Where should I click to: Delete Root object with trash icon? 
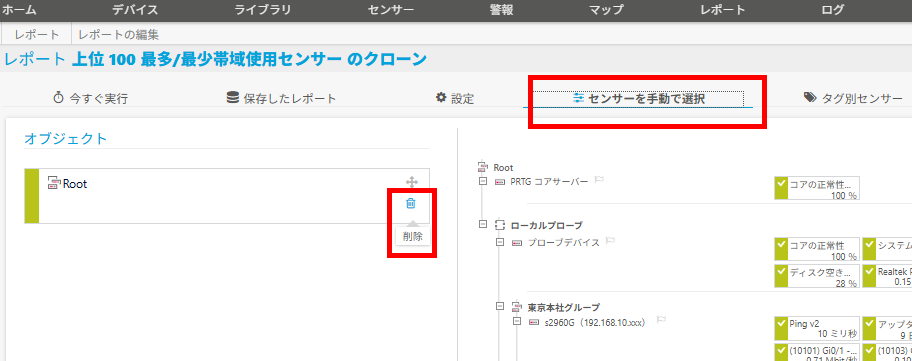411,203
